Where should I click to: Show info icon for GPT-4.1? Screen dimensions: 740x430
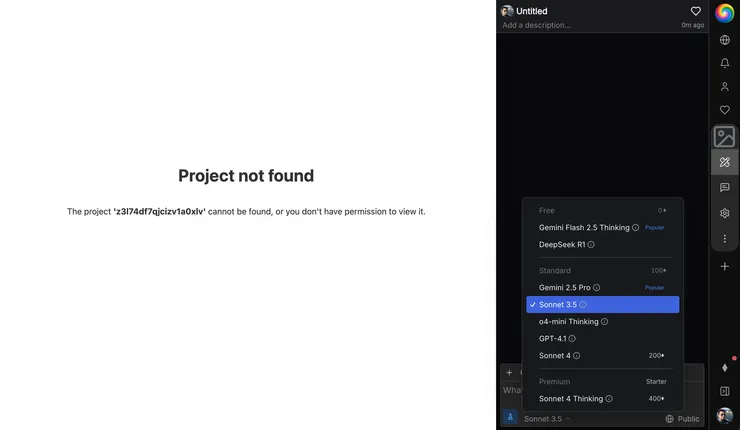pos(572,338)
